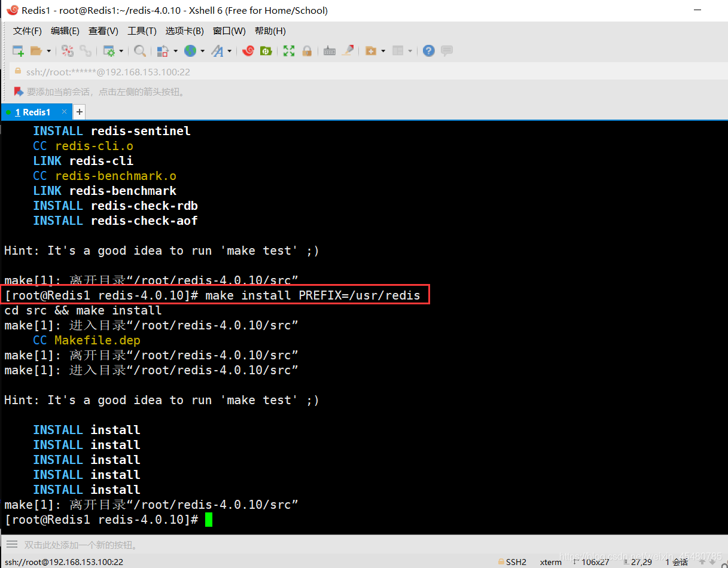Click the Open session folder icon
The height and width of the screenshot is (568, 728).
[x=36, y=51]
